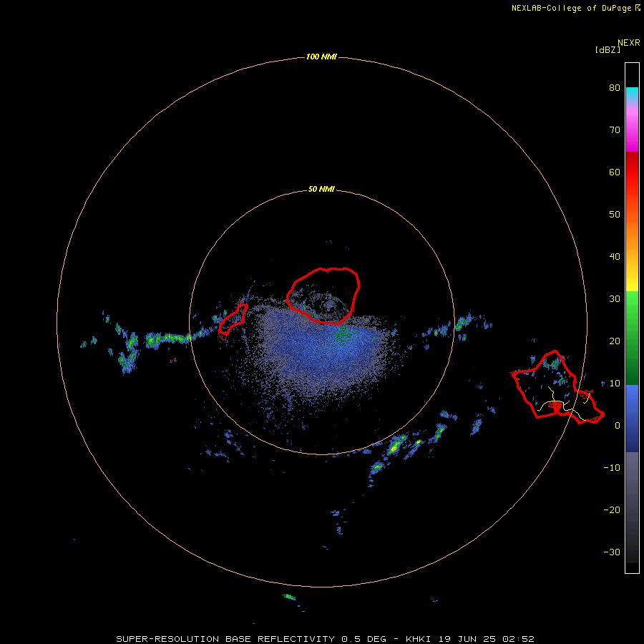The image size is (644, 644).
Task: Click the red-outlined island with yellow roads
Action: [557, 388]
